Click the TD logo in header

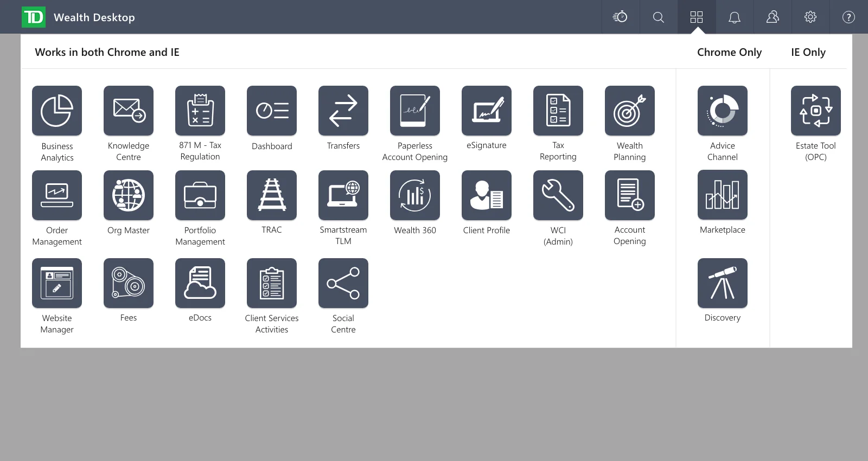tap(34, 17)
